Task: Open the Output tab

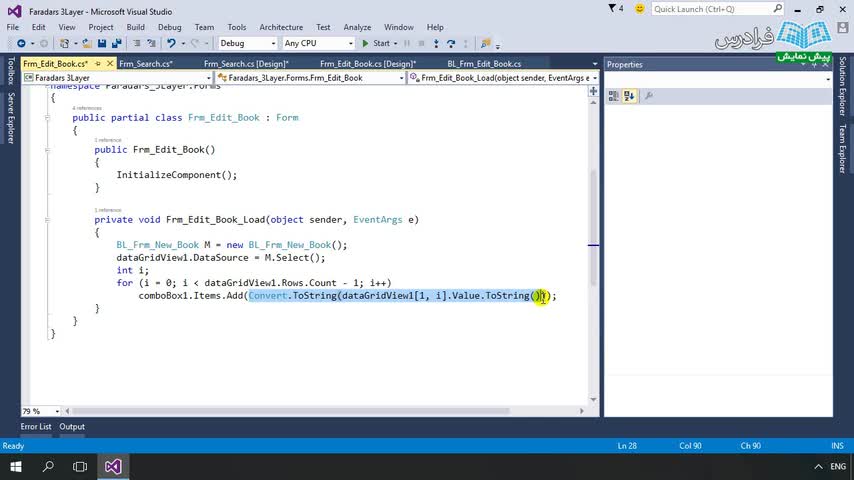Action: tap(72, 427)
